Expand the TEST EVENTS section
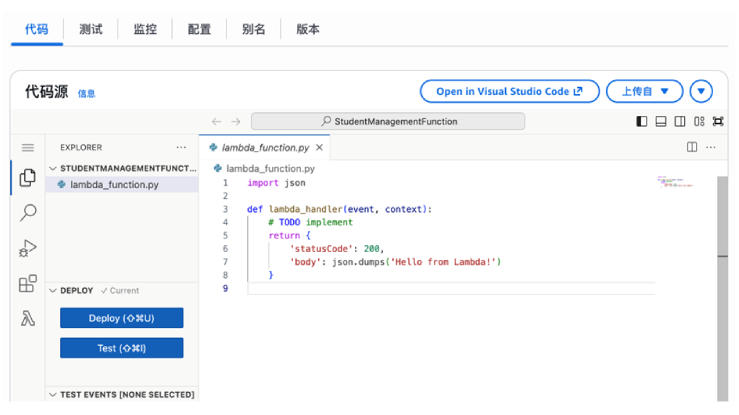The height and width of the screenshot is (415, 739). [54, 395]
